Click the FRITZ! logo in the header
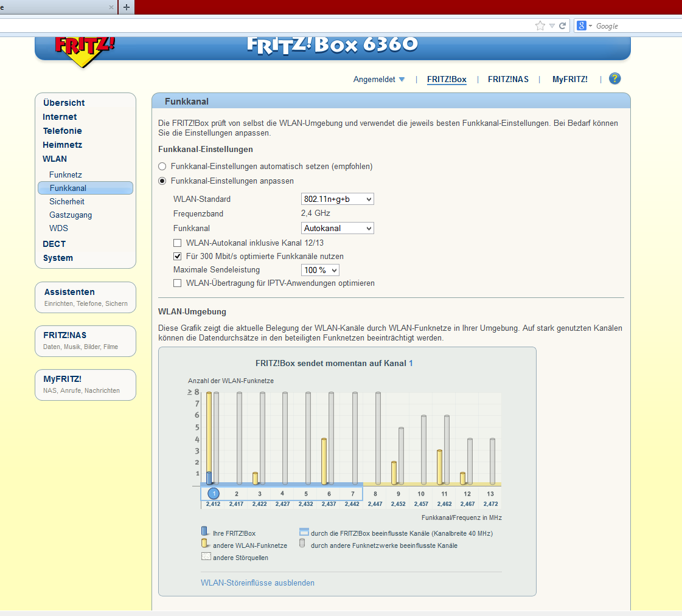Viewport: 682px width, 616px height. pyautogui.click(x=85, y=52)
